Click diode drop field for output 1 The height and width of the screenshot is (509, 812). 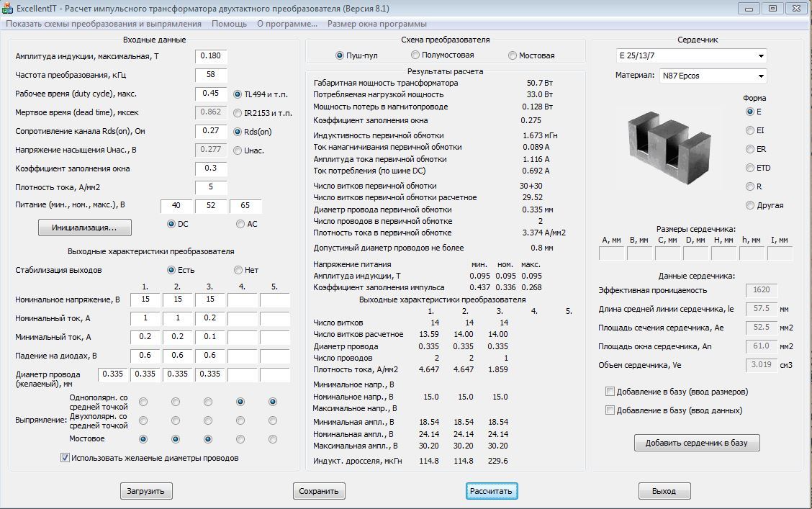[x=145, y=355]
